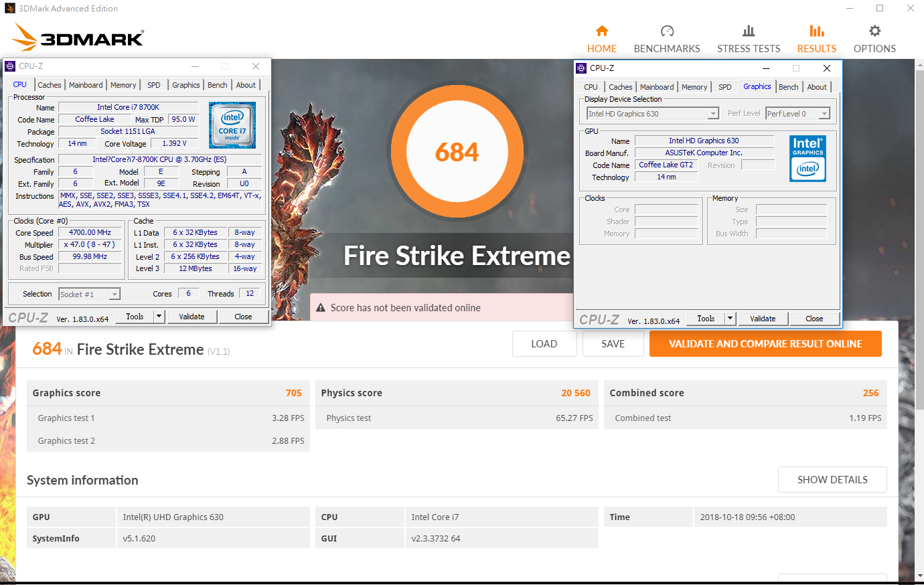Click the Combined score value 256
The height and width of the screenshot is (585, 924).
coord(870,393)
